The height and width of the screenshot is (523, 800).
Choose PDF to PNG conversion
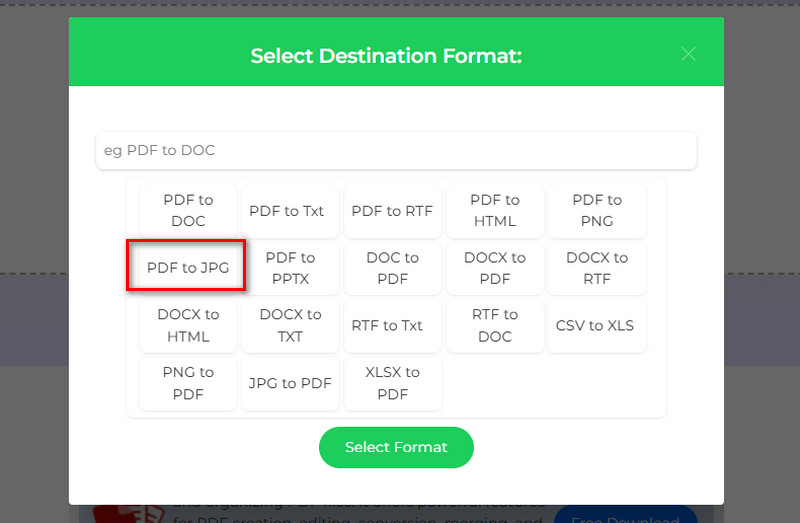597,211
